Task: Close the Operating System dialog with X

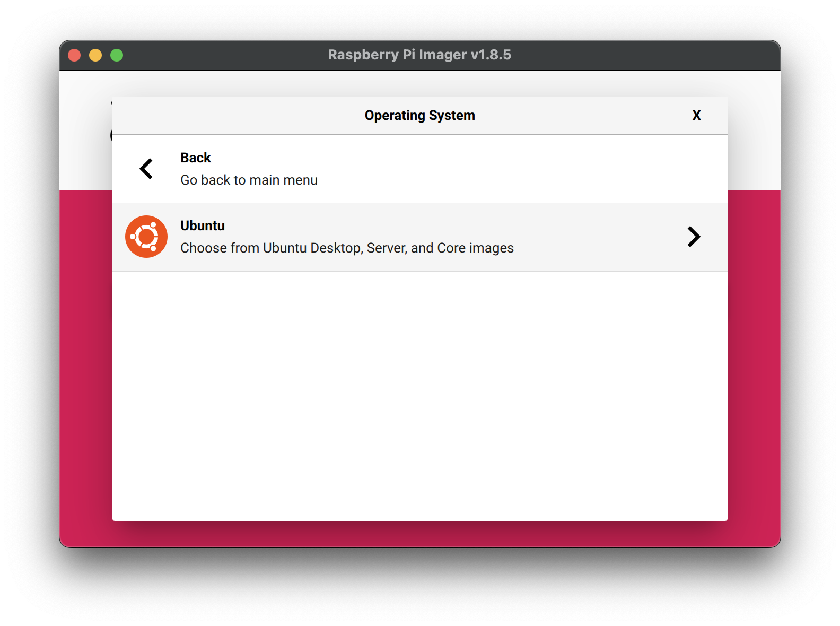Action: click(697, 115)
